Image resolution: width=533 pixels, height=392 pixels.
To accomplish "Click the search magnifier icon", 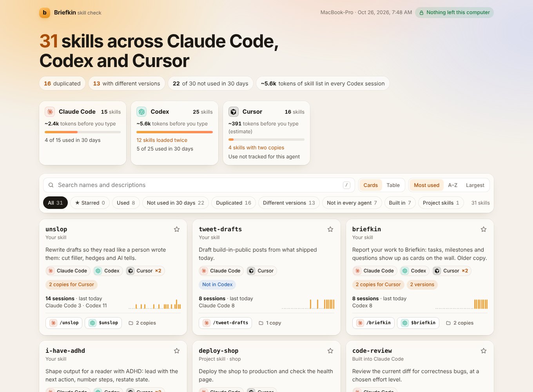I will click(51, 185).
